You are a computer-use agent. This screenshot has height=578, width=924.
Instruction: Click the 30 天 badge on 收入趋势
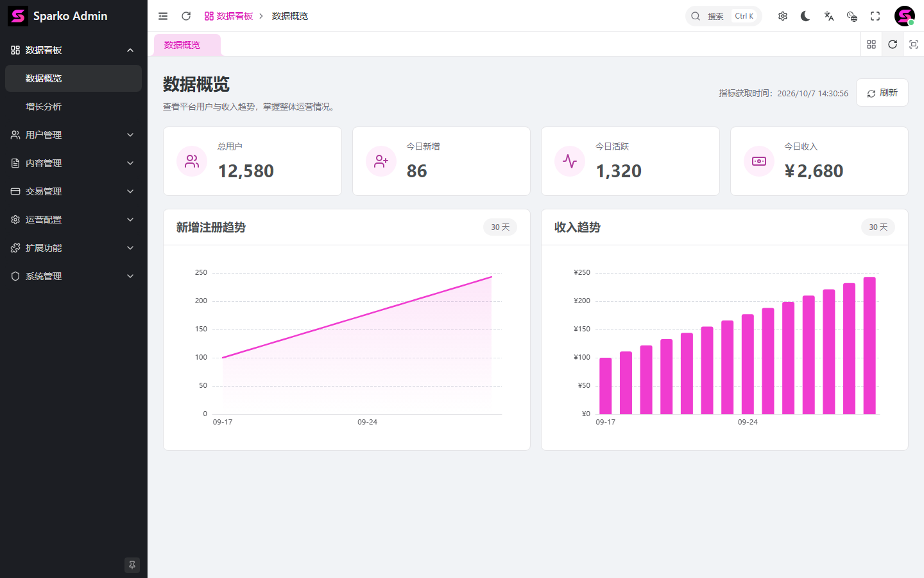(x=878, y=227)
